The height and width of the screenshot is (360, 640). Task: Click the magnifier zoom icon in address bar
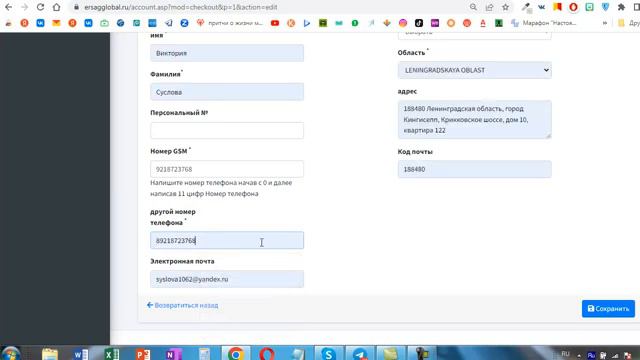473,7
